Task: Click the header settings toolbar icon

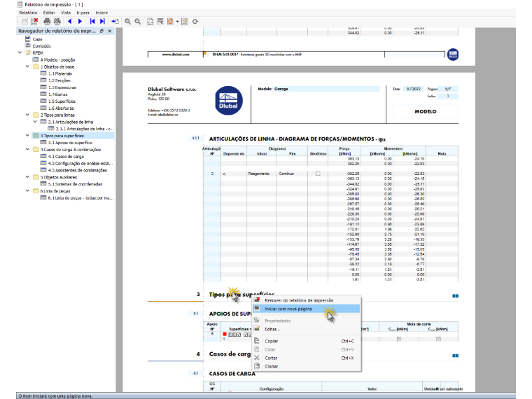Action: point(160,22)
